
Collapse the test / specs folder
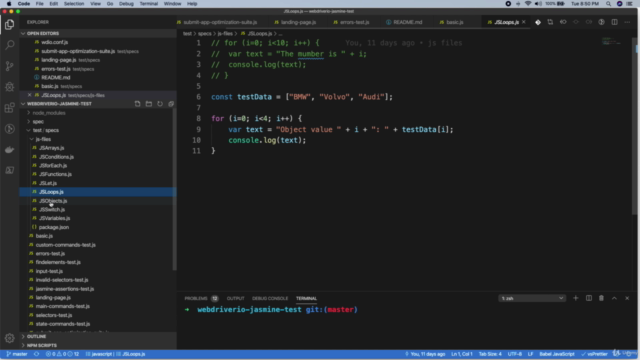[46, 130]
